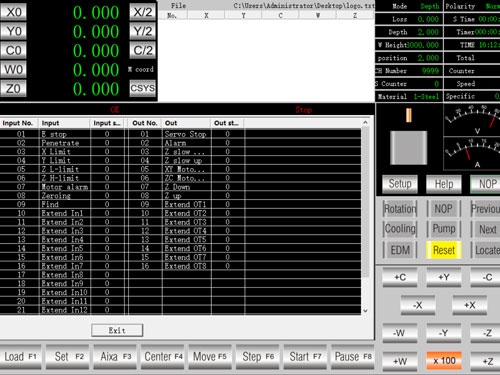Jog the +W axis button
500x375 pixels.
399,361
